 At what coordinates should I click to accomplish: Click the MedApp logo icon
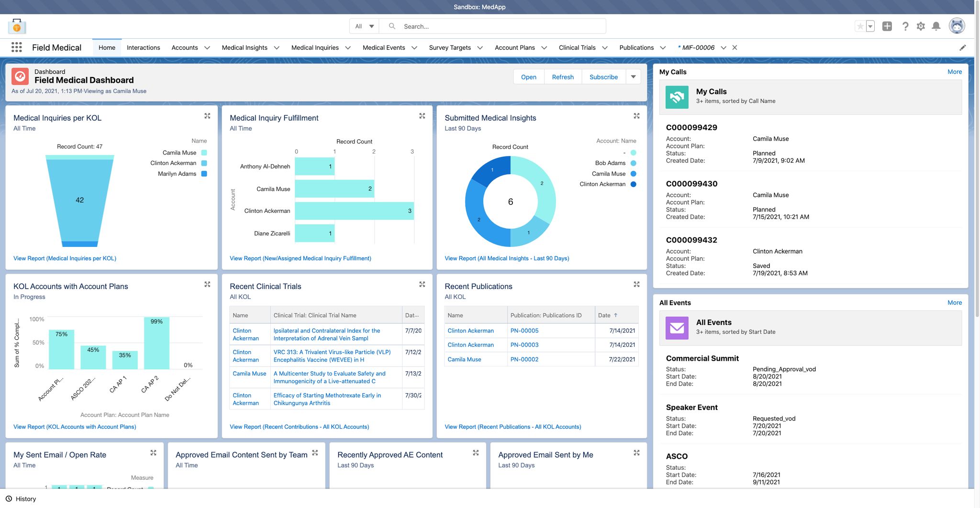coord(17,26)
